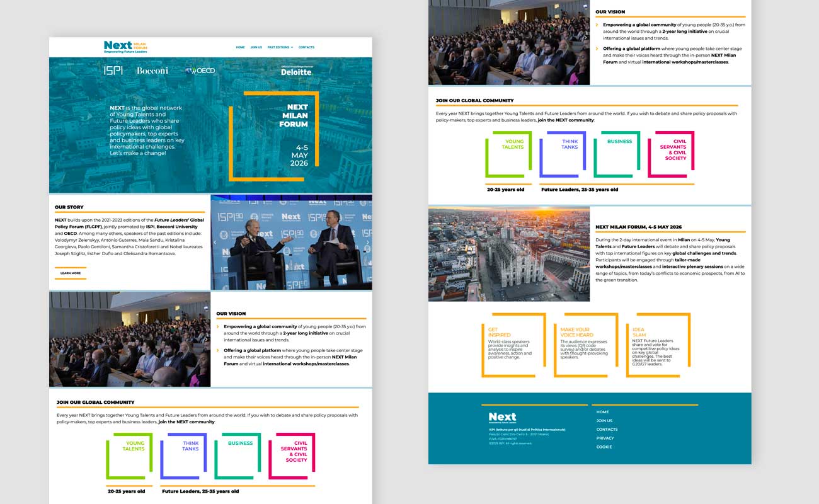Click the Bocconi logo in hero banner
The width and height of the screenshot is (819, 504).
(x=152, y=71)
